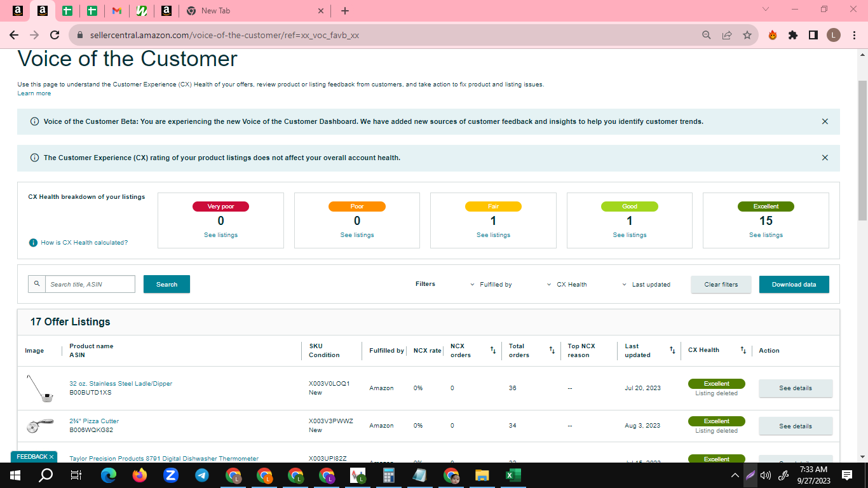Switch to the Gmail tab
The width and height of the screenshot is (868, 488).
116,11
